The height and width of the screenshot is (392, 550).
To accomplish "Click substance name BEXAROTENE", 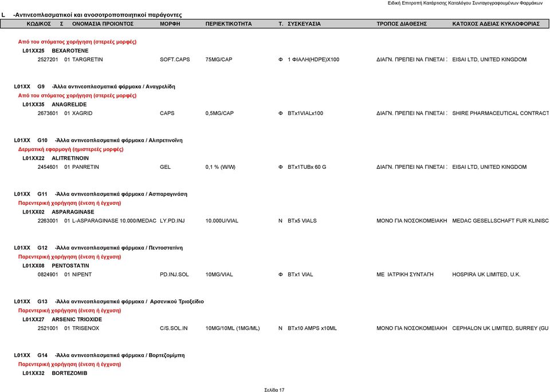I will pyautogui.click(x=70, y=51).
